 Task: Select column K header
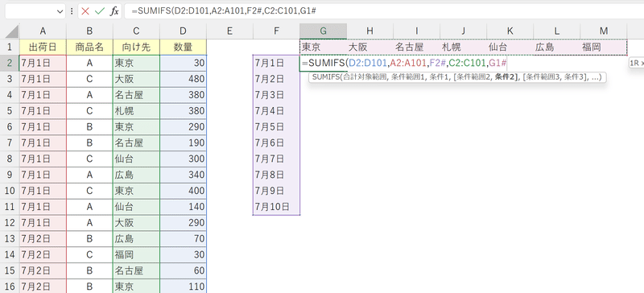(510, 31)
